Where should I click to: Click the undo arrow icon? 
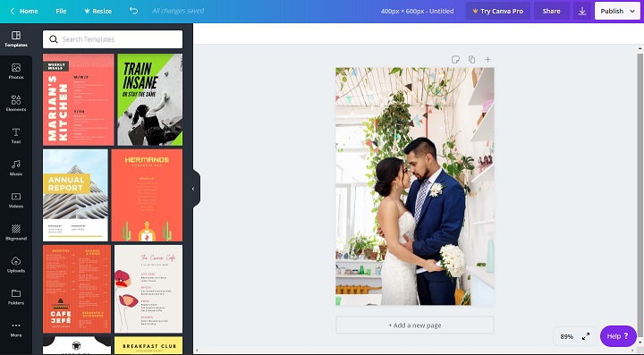tap(133, 11)
